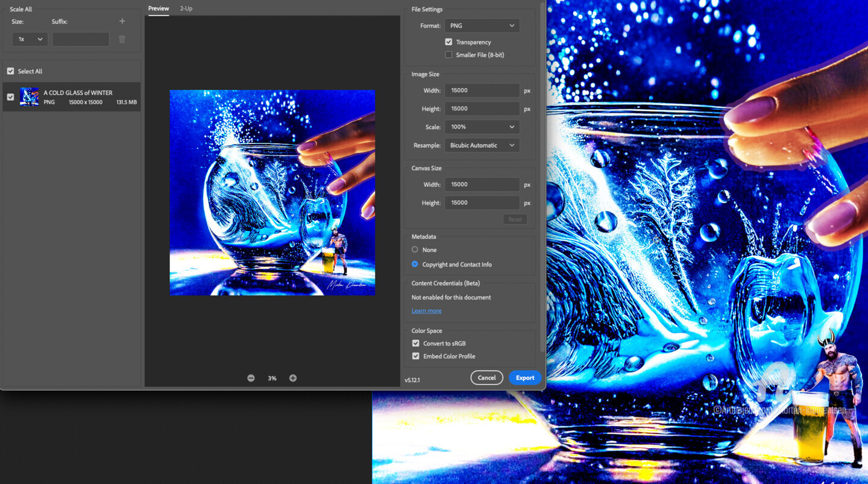This screenshot has width=868, height=484.
Task: Switch to the 2-Up tab
Action: (x=186, y=8)
